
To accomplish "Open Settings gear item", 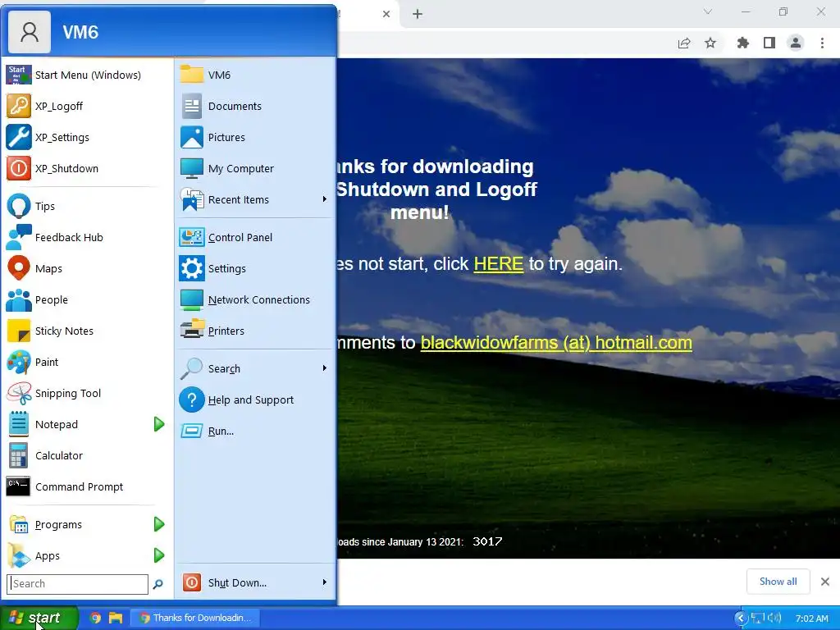I will [x=256, y=268].
